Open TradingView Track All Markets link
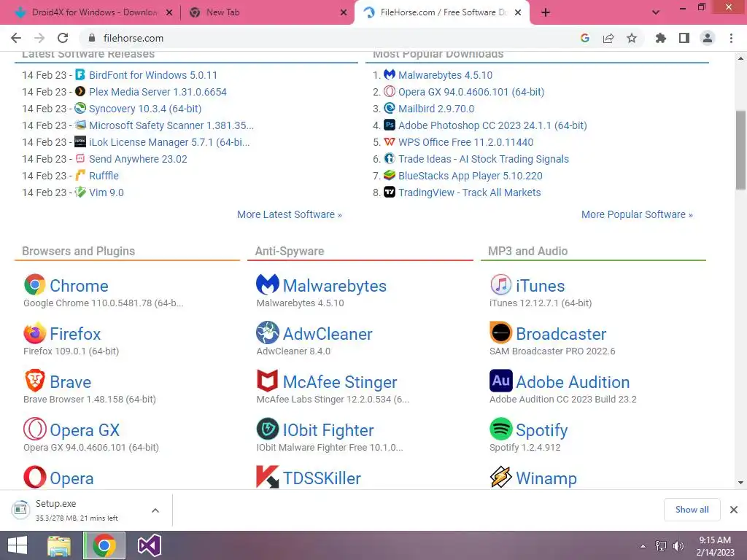 pos(470,192)
